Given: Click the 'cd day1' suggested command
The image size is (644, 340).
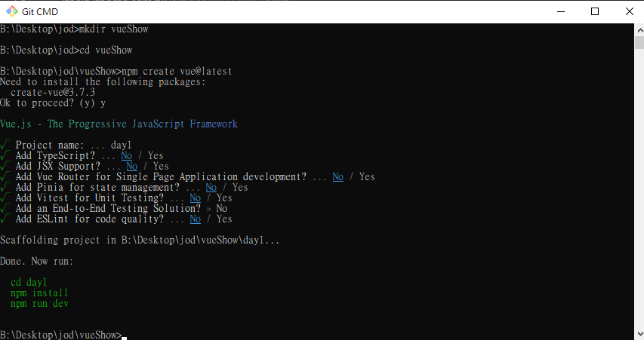Looking at the screenshot, I should point(29,283).
